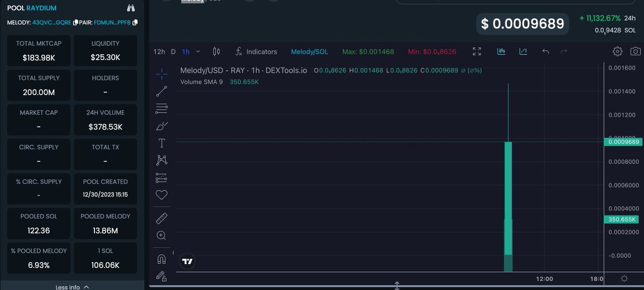Open the candlestick chart style selector
This screenshot has height=290, width=644.
click(216, 52)
